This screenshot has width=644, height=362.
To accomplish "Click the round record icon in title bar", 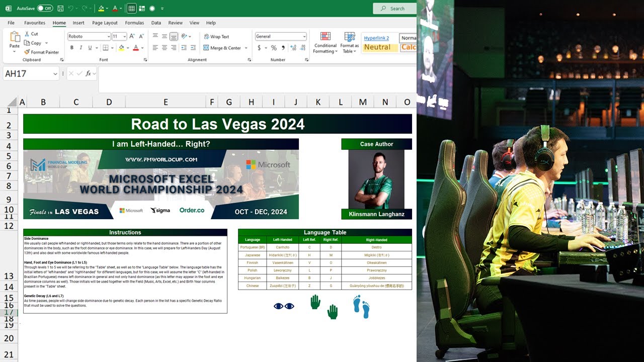I will pyautogui.click(x=152, y=9).
